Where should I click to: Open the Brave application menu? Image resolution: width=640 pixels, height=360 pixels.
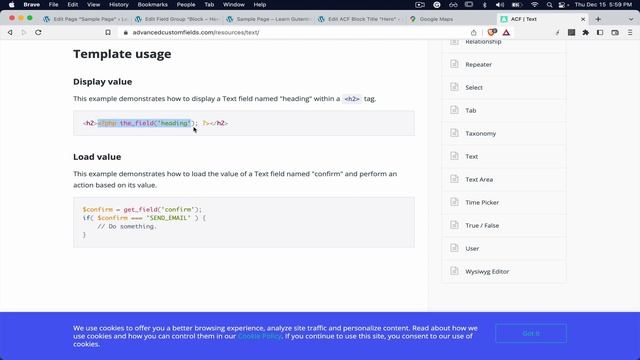tap(31, 4)
